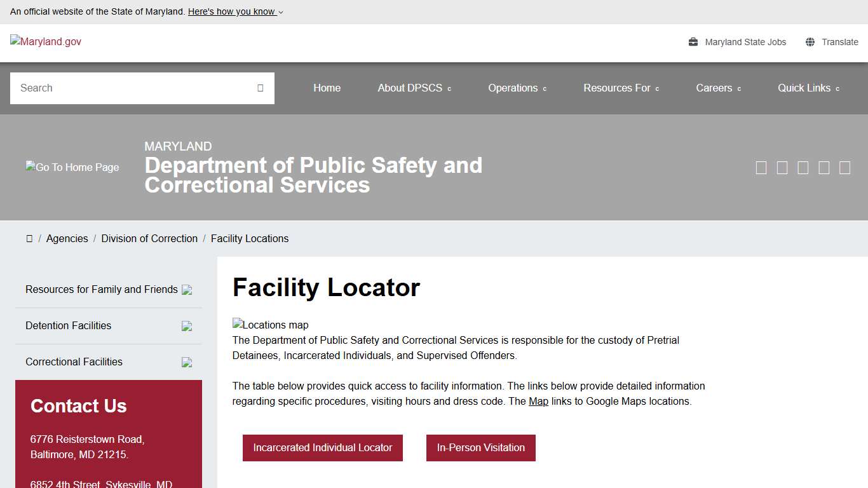Open the Map link in paragraph

[538, 402]
